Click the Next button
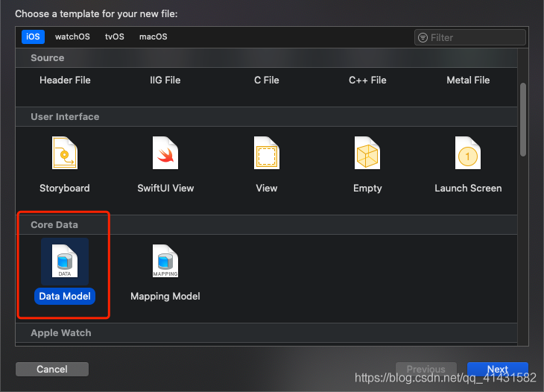Image resolution: width=544 pixels, height=392 pixels. click(x=498, y=369)
